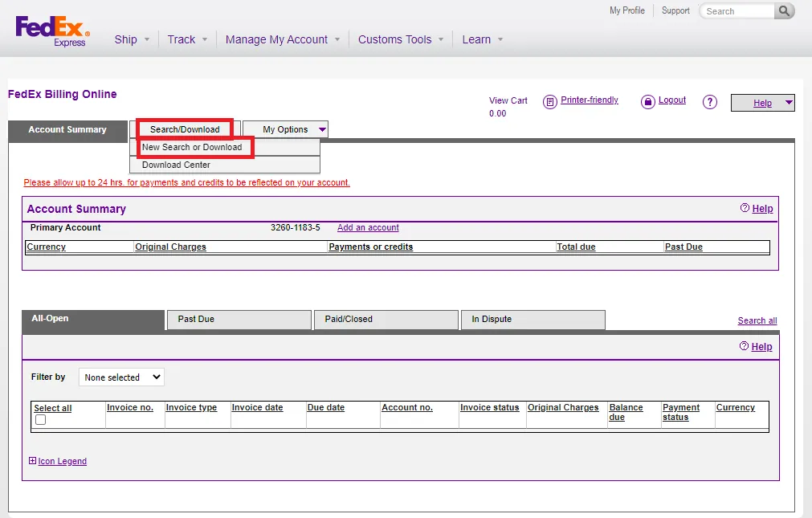Image resolution: width=812 pixels, height=518 pixels.
Task: Open the Help dropdown arrow at top right
Action: [x=789, y=103]
